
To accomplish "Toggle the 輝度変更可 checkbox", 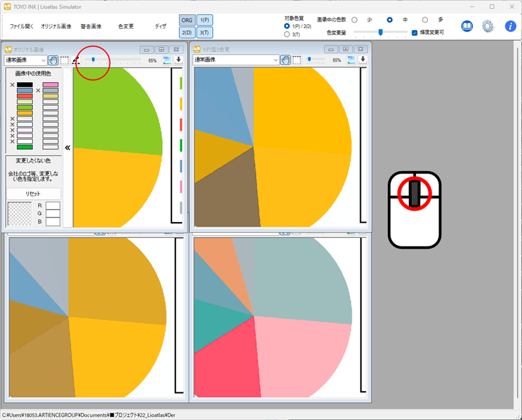I will (x=414, y=32).
